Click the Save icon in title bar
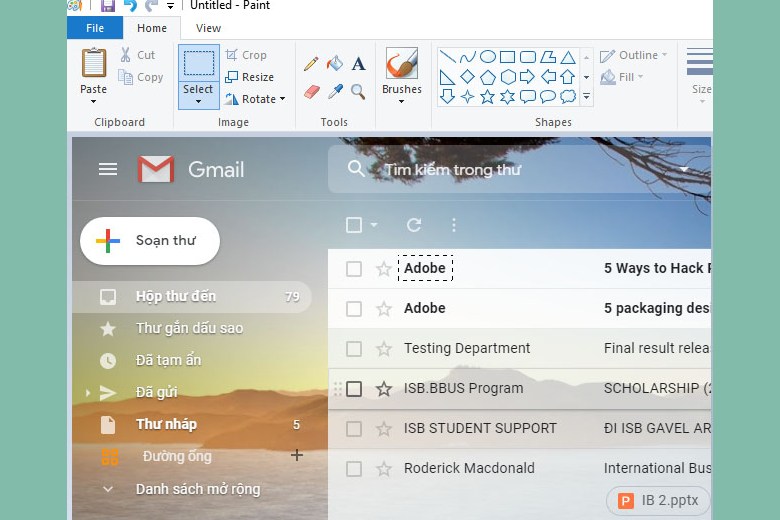The height and width of the screenshot is (520, 780). [x=107, y=5]
